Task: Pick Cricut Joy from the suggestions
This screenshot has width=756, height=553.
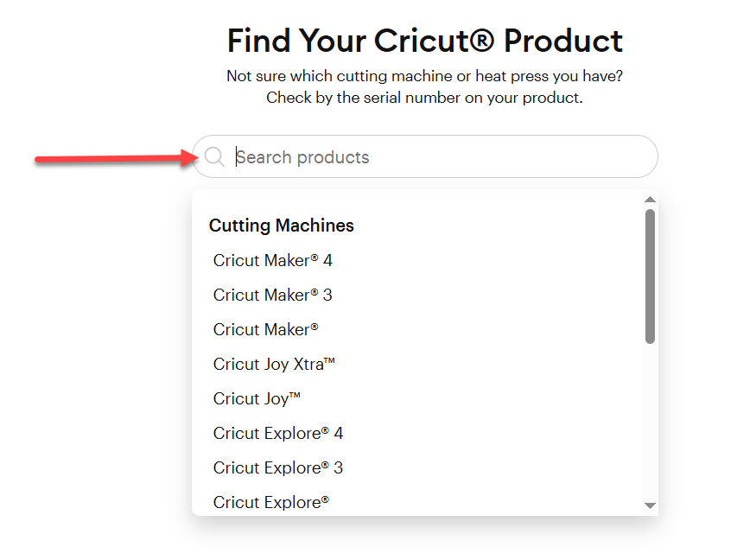Action: (x=256, y=398)
